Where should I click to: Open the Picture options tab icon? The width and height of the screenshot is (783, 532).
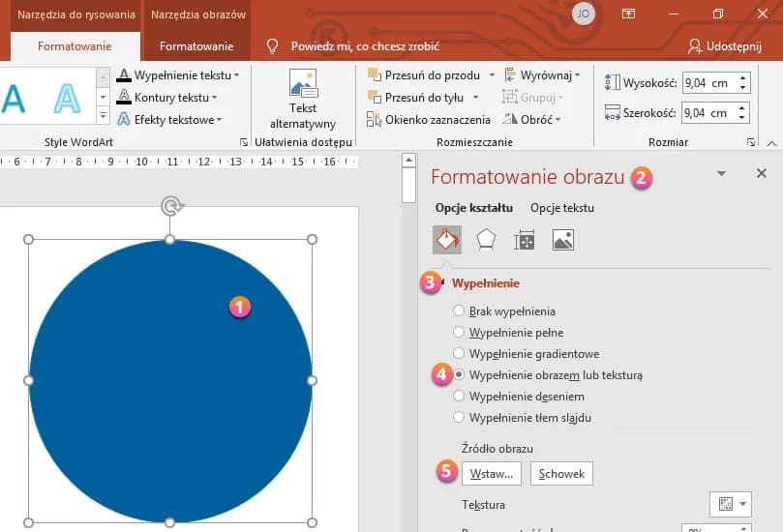tap(563, 240)
